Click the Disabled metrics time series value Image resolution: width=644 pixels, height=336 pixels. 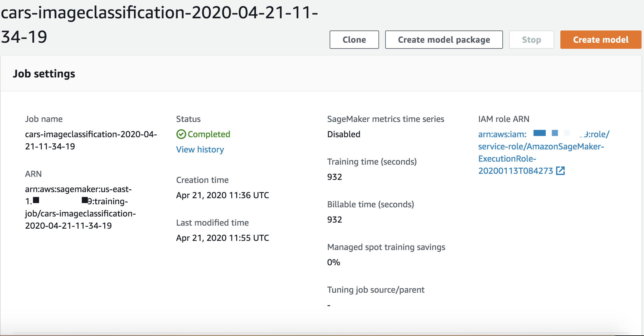[344, 134]
